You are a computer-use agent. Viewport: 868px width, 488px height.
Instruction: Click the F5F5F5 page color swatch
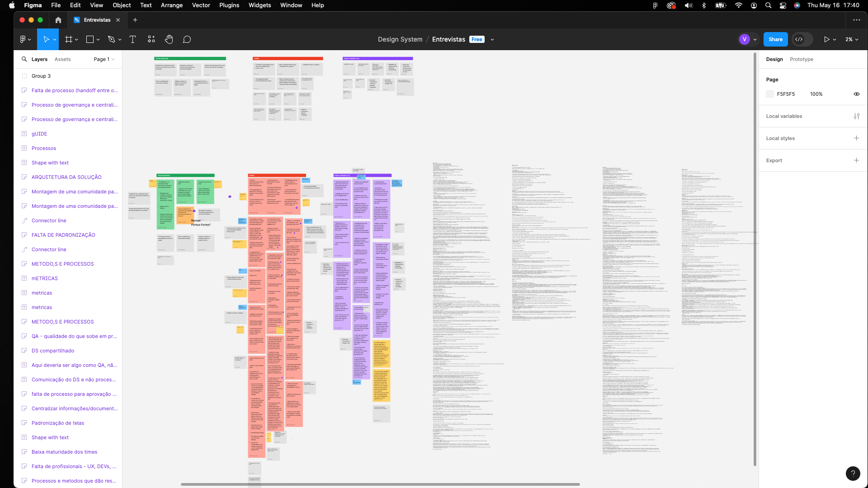point(770,94)
